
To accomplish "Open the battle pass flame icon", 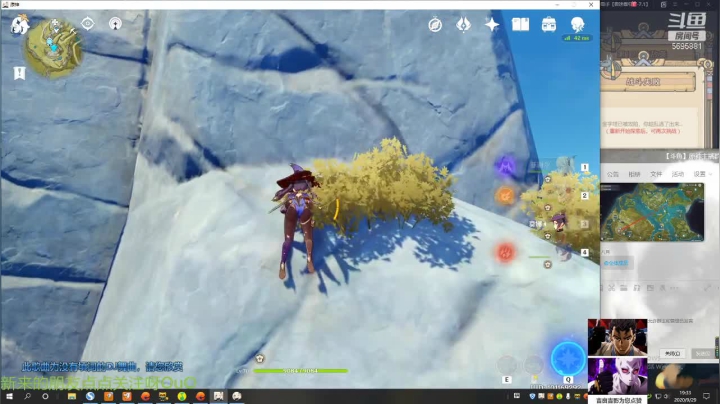I will 463,24.
